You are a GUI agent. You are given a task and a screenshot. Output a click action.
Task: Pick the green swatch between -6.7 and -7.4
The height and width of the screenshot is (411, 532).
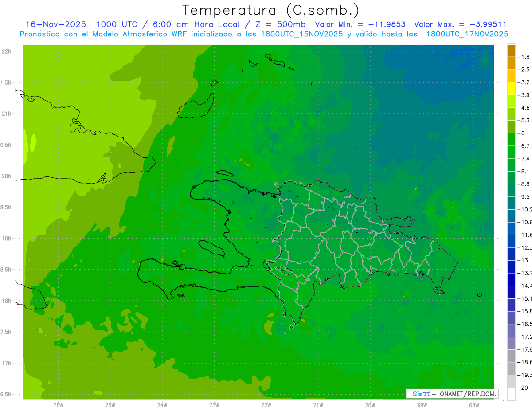[511, 152]
